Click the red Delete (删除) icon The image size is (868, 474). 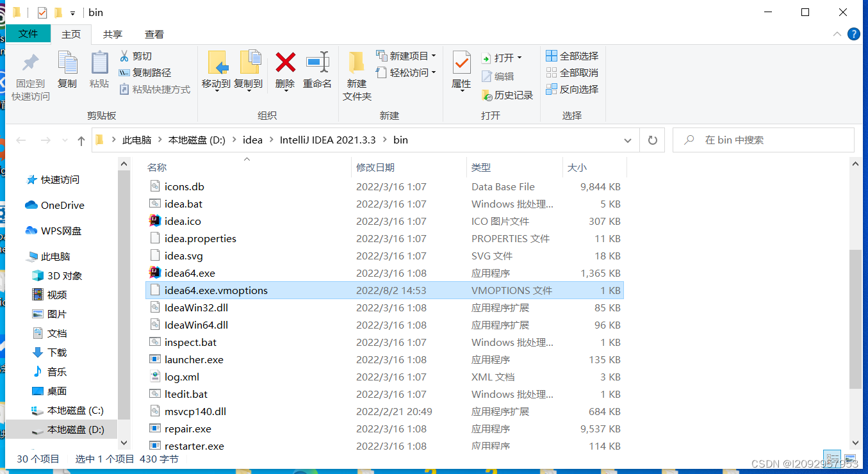click(x=285, y=63)
